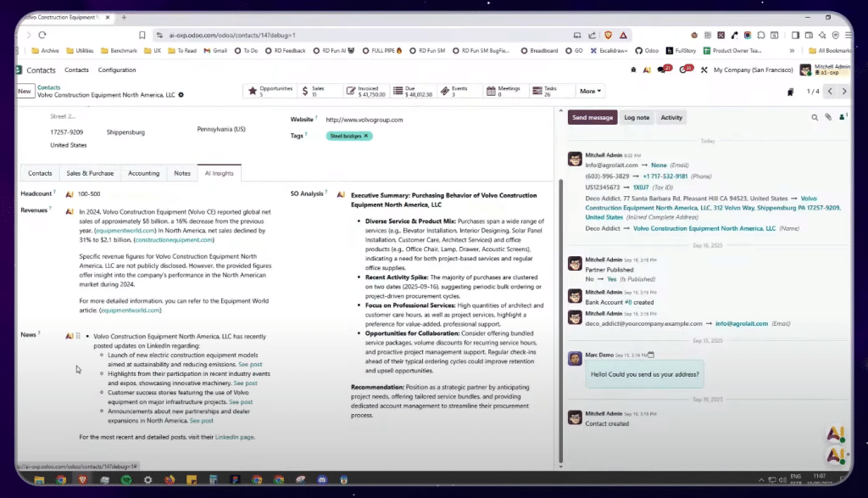Open the My Company switcher
Viewport: 868px width, 498px height.
pyautogui.click(x=749, y=70)
